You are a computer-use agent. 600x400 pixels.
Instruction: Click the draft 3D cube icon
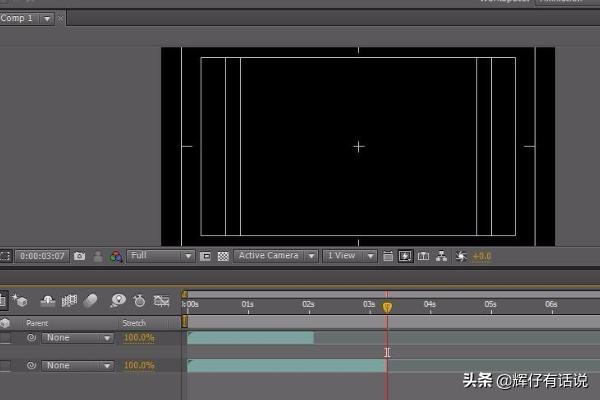(20, 301)
